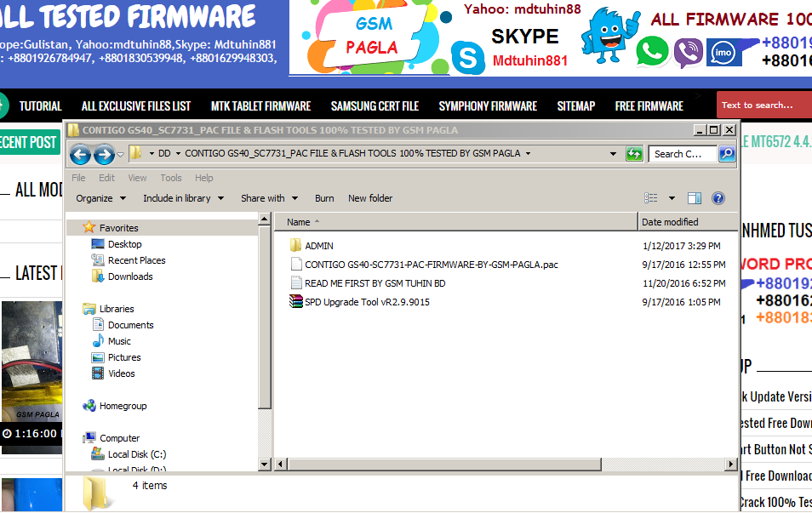
Task: Click the navigation pane scroll up arrow
Action: [x=264, y=219]
